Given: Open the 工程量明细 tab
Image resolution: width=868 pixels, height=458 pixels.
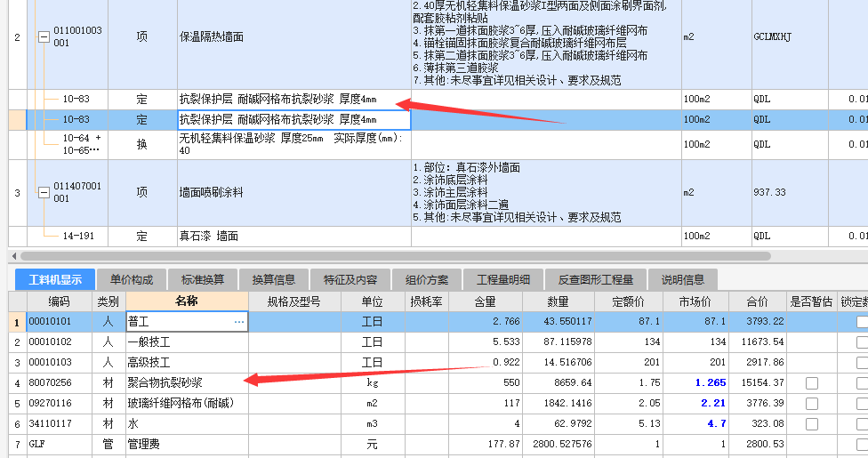Looking at the screenshot, I should pos(502,279).
